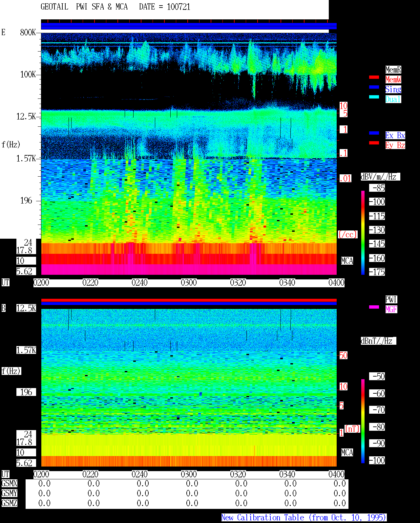The width and height of the screenshot is (420, 523).
Task: Select the -130 color scale value
Action: coord(377,230)
